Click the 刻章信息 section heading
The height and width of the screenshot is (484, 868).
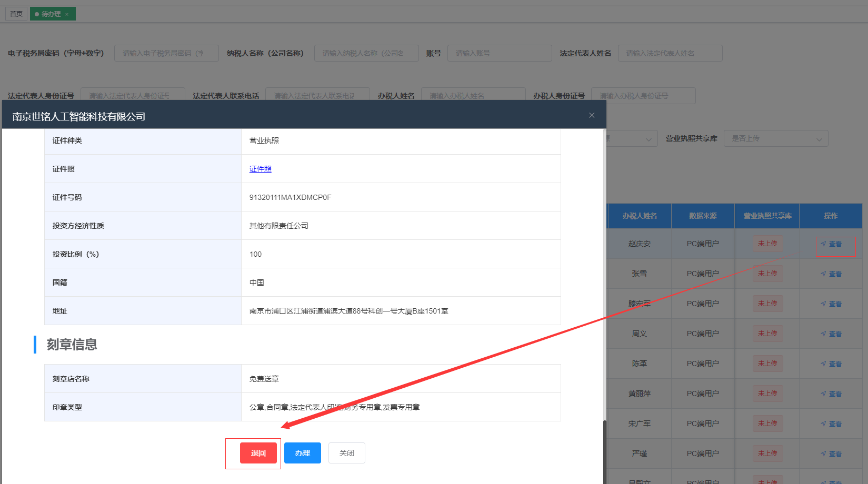(x=72, y=345)
